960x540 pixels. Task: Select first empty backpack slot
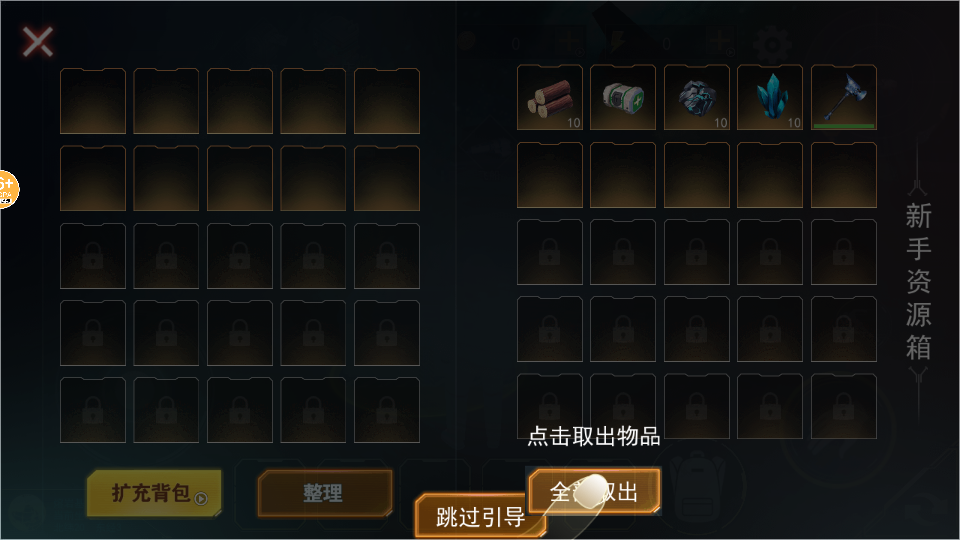pos(93,101)
